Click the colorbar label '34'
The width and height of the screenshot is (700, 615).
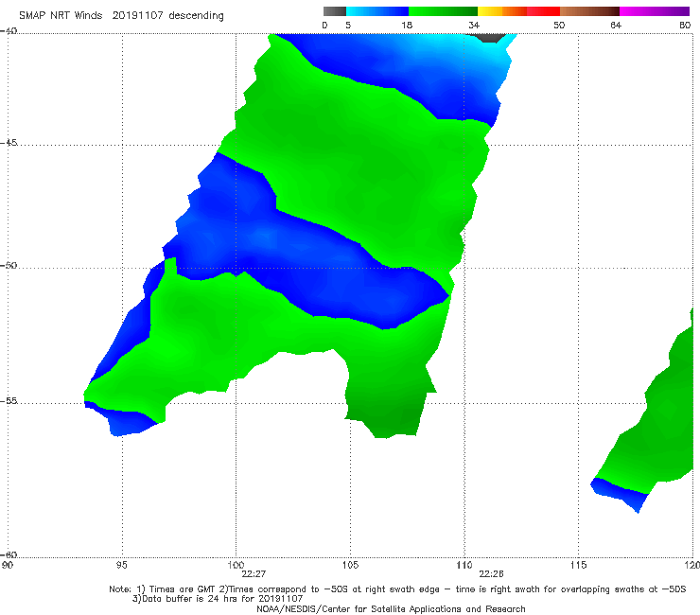point(474,25)
